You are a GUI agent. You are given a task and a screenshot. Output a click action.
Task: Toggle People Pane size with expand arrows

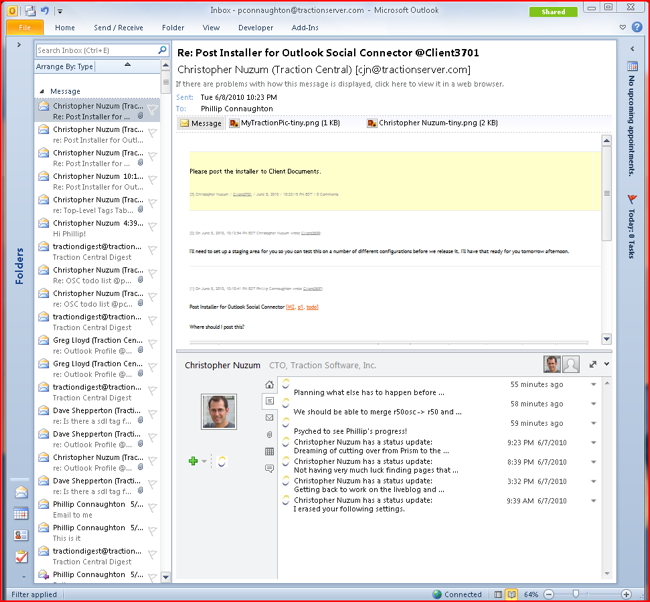tap(592, 365)
